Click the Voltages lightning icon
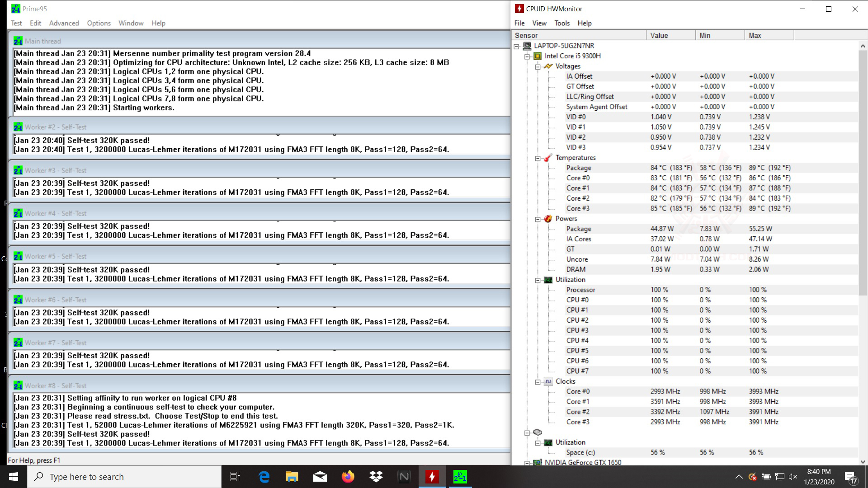The height and width of the screenshot is (488, 868). (x=548, y=66)
